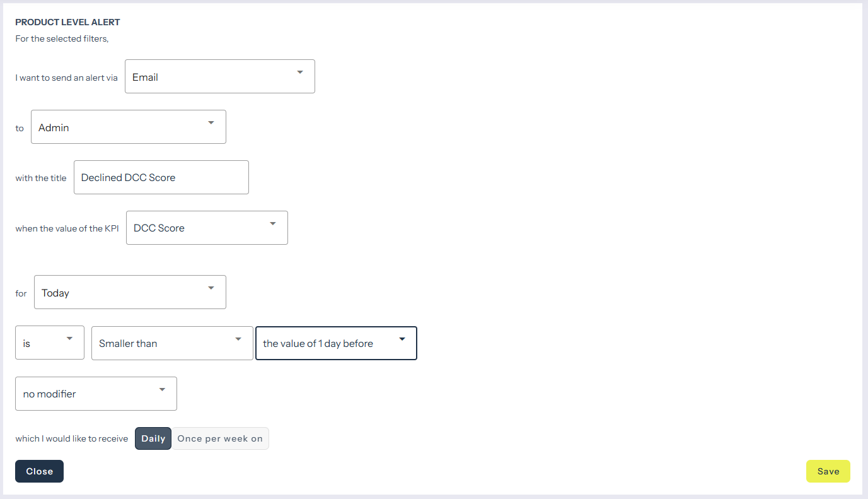868x499 pixels.
Task: Switch frequency to Once per week on
Action: [220, 438]
